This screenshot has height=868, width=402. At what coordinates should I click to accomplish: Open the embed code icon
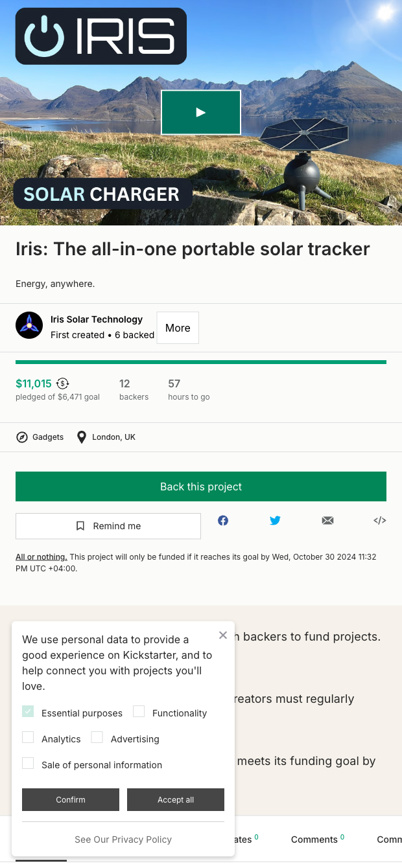pos(380,520)
